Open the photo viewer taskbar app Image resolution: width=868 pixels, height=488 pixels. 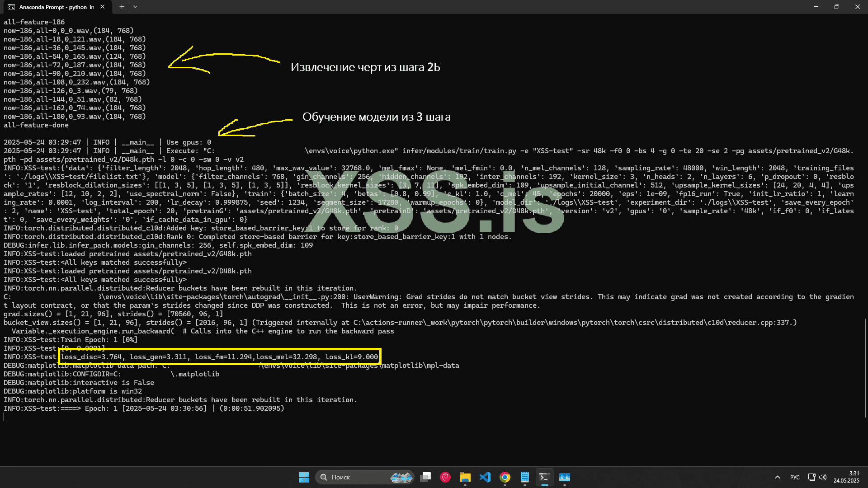click(x=565, y=477)
